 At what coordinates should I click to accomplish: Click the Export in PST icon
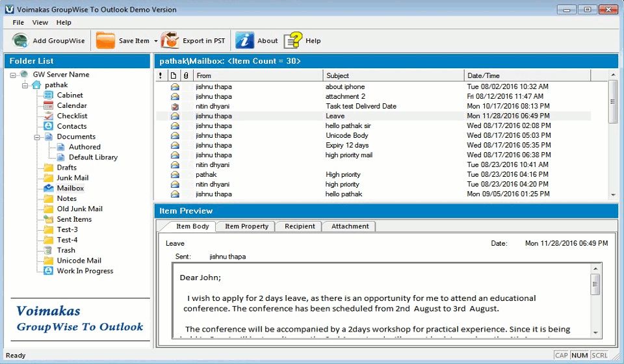click(170, 40)
